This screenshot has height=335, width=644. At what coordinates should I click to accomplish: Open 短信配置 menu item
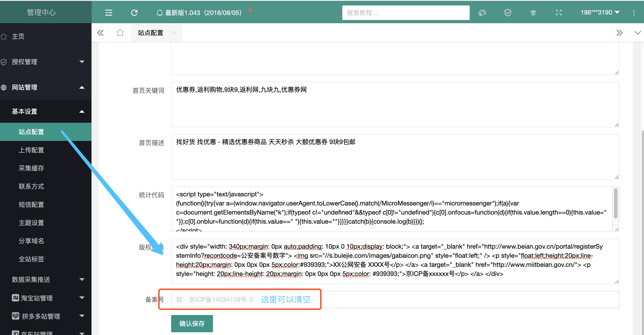coord(46,205)
